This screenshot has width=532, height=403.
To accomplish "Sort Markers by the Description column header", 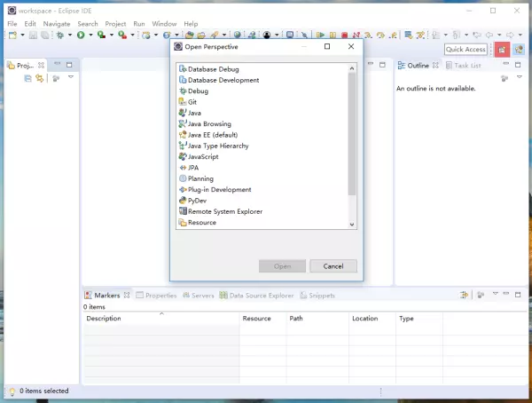I will coord(161,318).
